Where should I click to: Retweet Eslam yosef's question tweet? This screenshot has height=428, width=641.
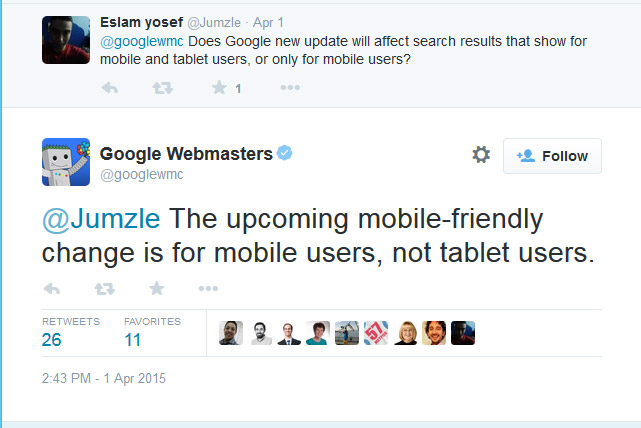(x=163, y=88)
